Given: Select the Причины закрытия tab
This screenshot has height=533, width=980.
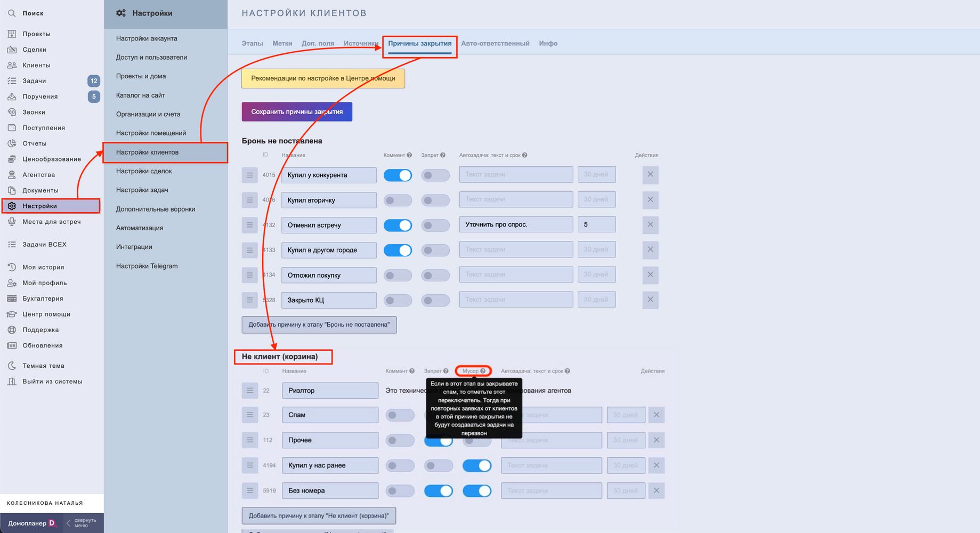Looking at the screenshot, I should (420, 44).
